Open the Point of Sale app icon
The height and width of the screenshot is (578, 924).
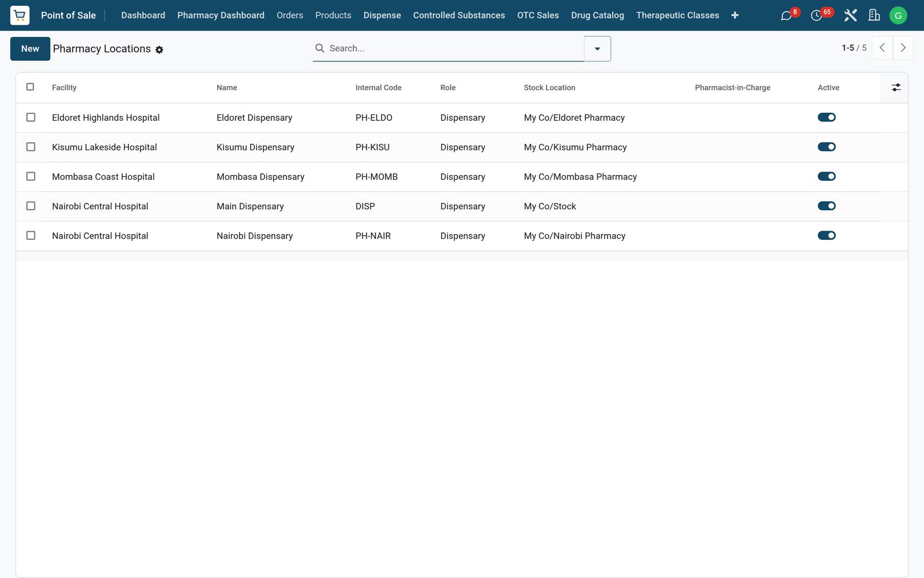pyautogui.click(x=20, y=15)
